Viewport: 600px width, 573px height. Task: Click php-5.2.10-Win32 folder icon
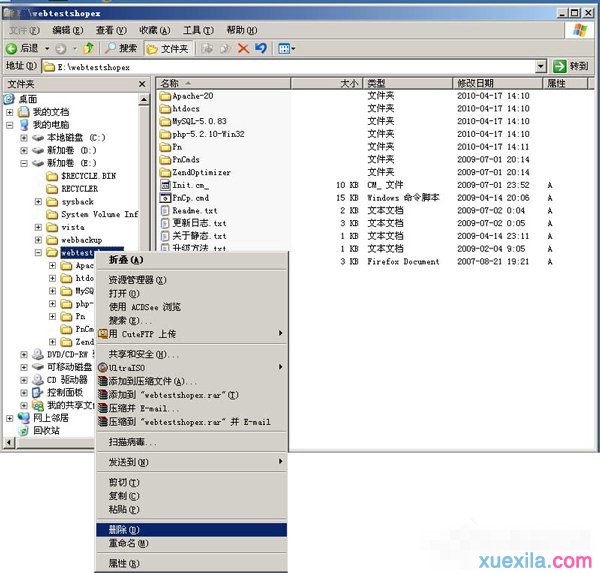pyautogui.click(x=165, y=134)
